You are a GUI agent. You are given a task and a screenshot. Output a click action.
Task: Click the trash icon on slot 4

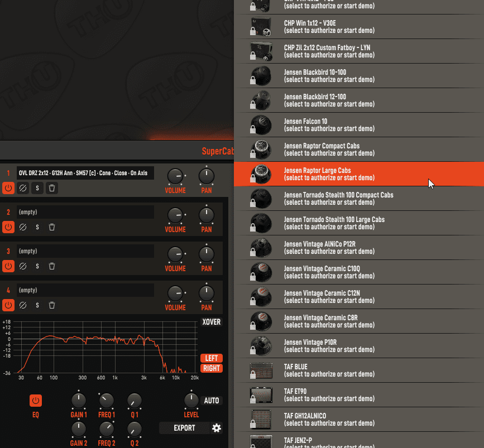(x=52, y=306)
